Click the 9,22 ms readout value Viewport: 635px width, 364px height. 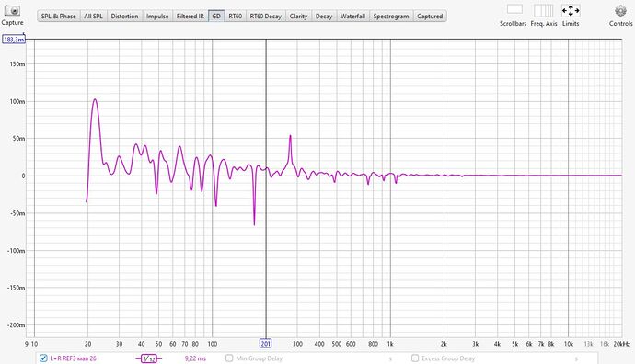pos(195,358)
